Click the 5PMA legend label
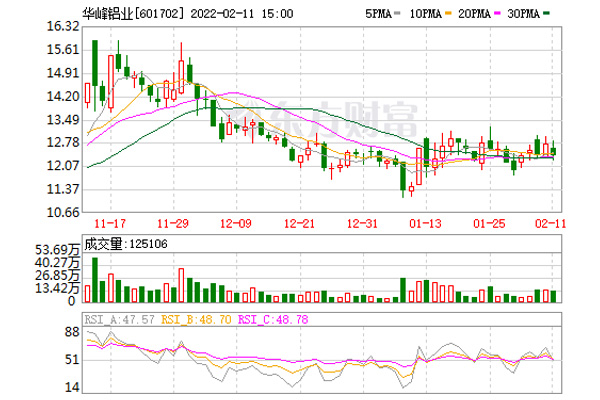The image size is (600, 400). click(349, 15)
